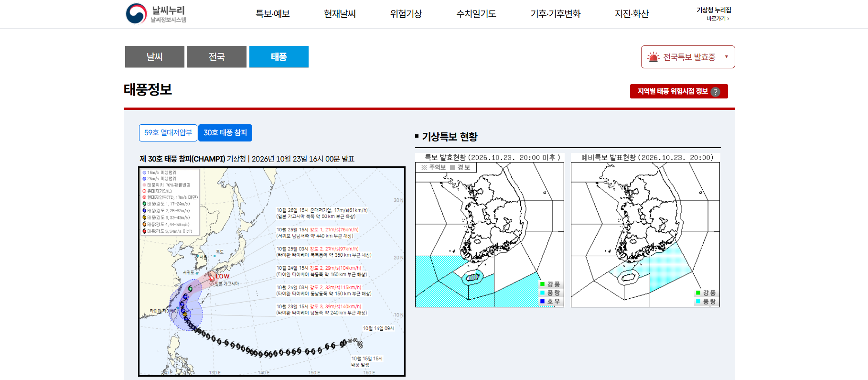This screenshot has width=868, height=380.
Task: Click the 지역별 태풍 위험시점 정보 button
Action: tap(679, 91)
